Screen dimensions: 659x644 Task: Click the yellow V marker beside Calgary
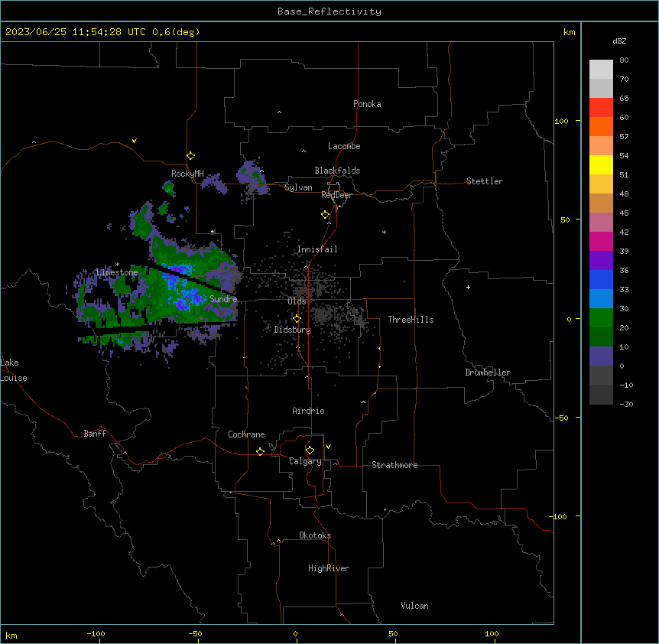click(328, 447)
